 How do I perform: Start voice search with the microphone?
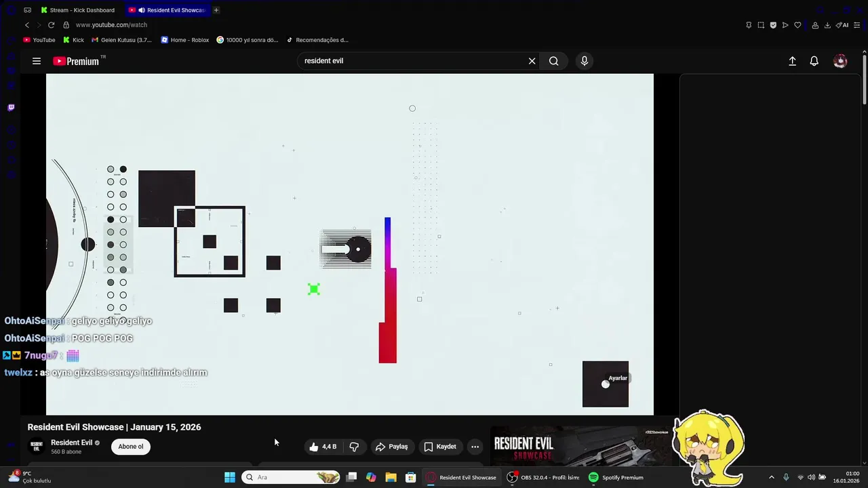click(x=585, y=61)
